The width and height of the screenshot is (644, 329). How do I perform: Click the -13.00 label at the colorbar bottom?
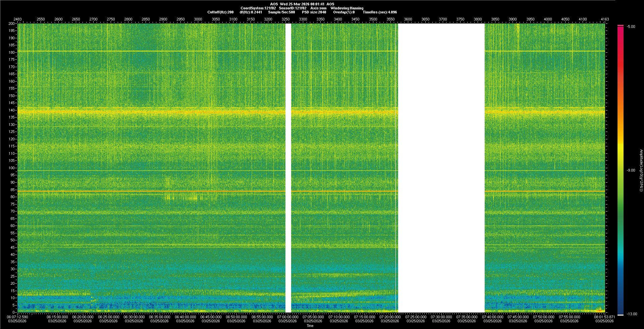632,314
